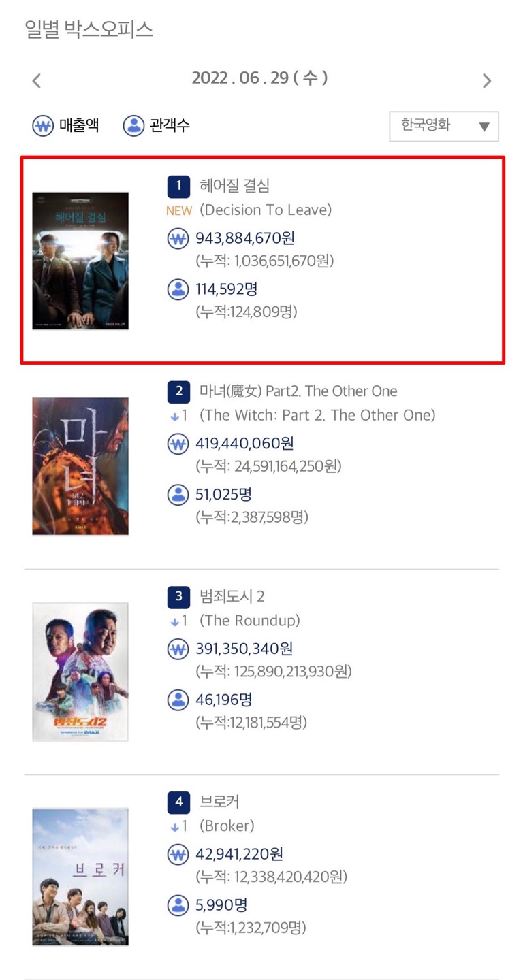Click the dropdown arrow beside 한국영화
523x980 pixels.
click(x=484, y=127)
